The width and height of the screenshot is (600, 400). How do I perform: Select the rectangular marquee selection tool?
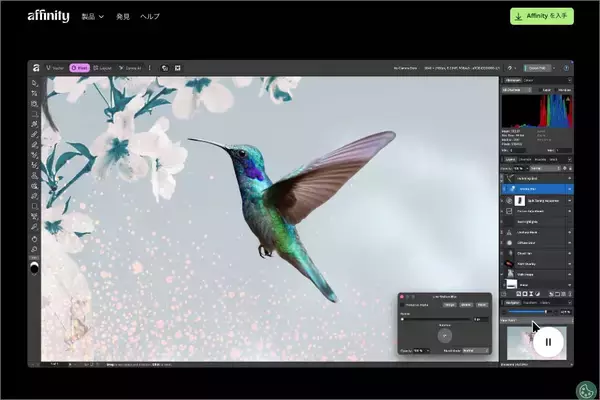pyautogui.click(x=34, y=114)
